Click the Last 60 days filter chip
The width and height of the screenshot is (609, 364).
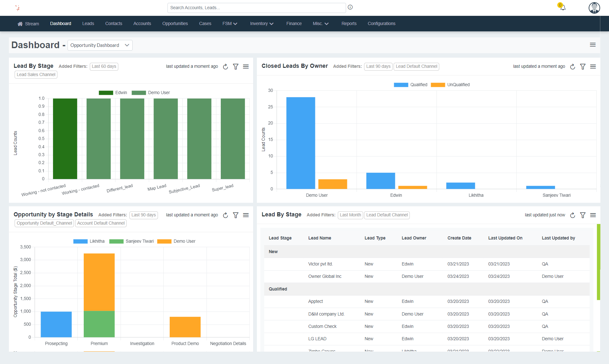[104, 66]
